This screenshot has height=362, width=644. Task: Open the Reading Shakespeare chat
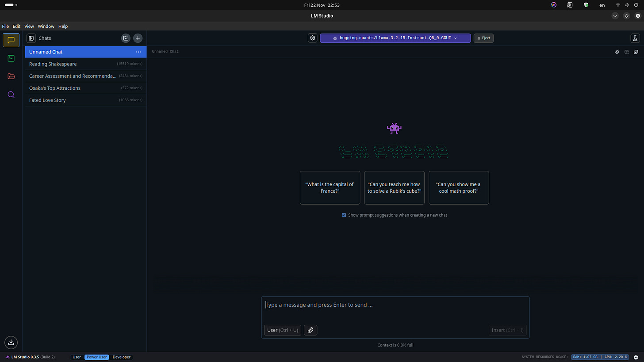click(x=86, y=64)
